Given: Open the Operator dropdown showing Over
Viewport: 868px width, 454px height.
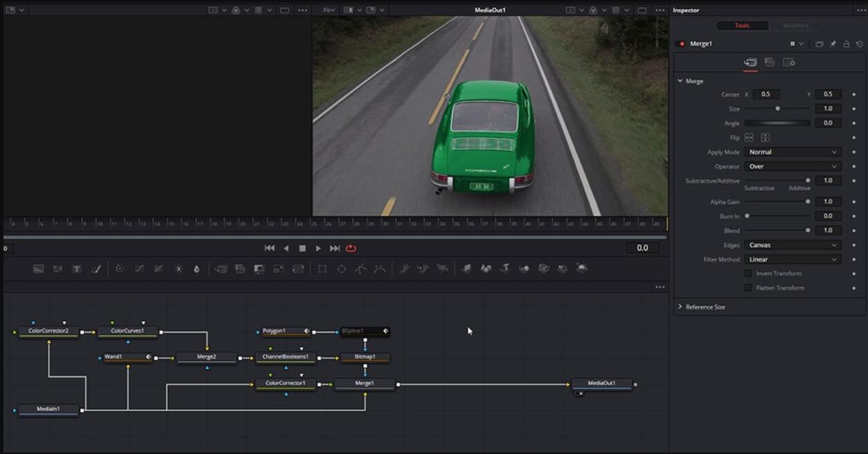Looking at the screenshot, I should pyautogui.click(x=792, y=166).
